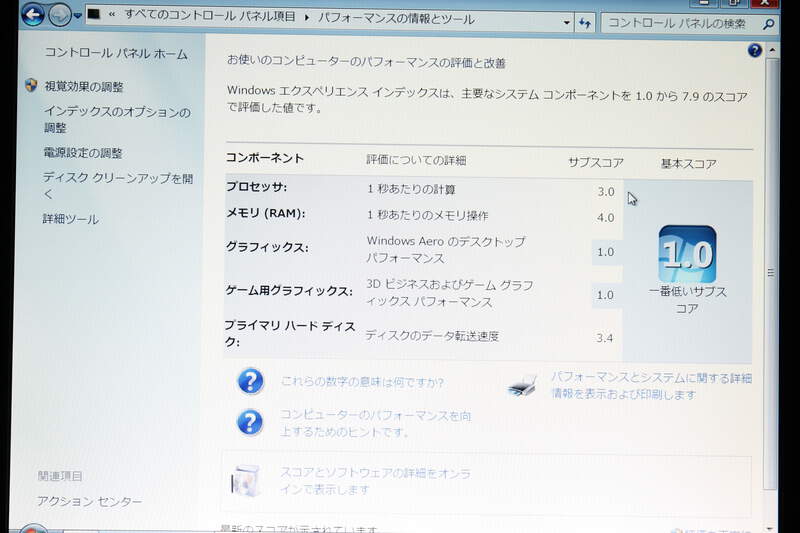Viewport: 800px width, 533px height.
Task: Click the hard disk subscore 3.4
Action: pos(605,338)
